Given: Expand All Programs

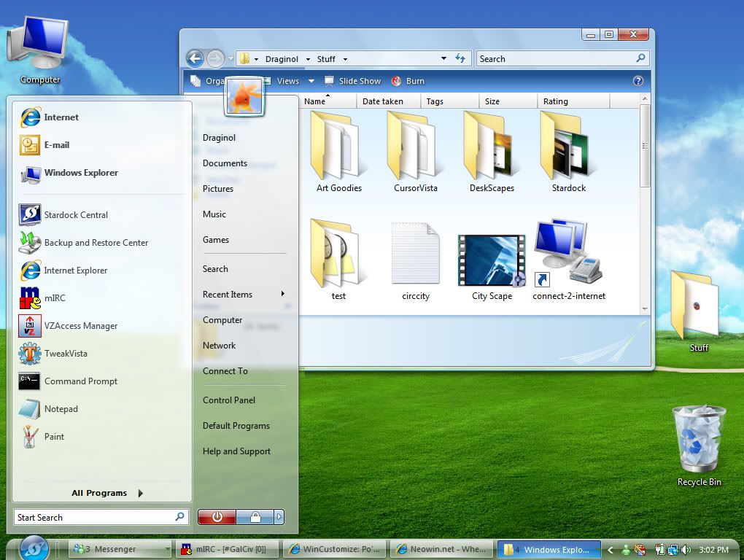Looking at the screenshot, I should click(106, 493).
